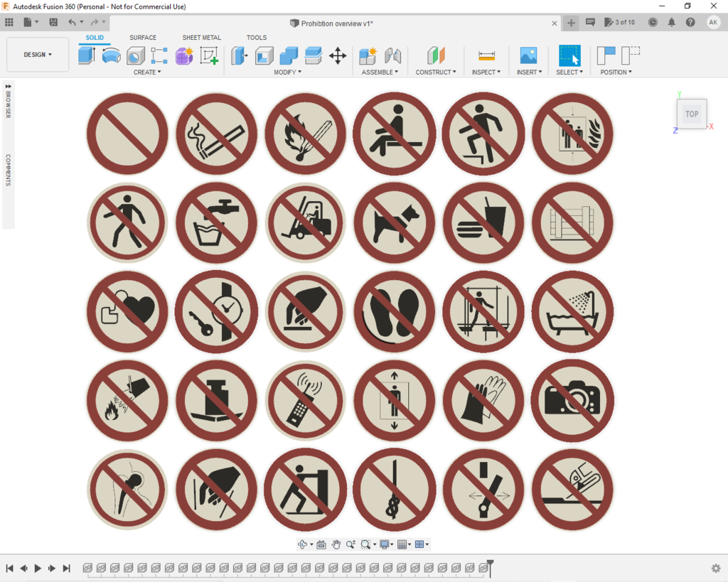Expand the INSERT menu
This screenshot has width=728, height=582.
(x=529, y=72)
